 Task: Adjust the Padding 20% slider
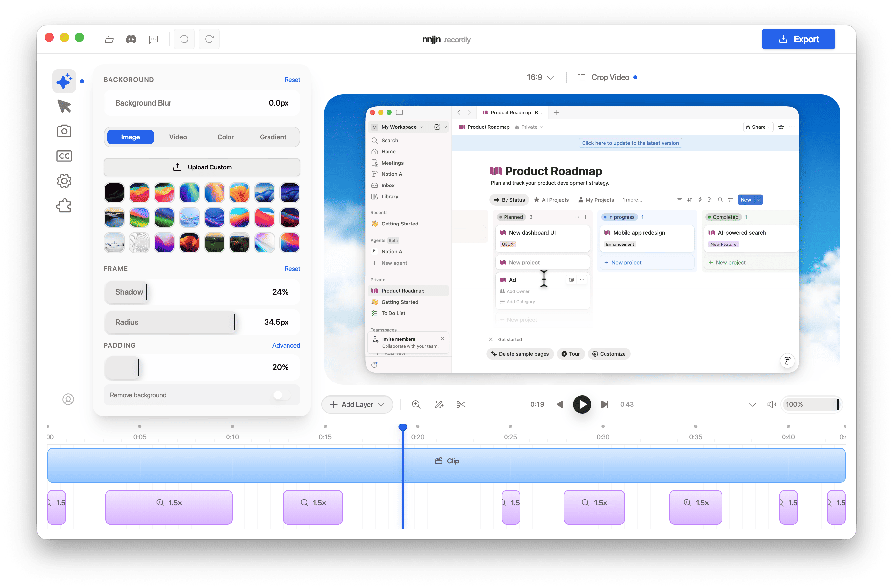(x=202, y=367)
